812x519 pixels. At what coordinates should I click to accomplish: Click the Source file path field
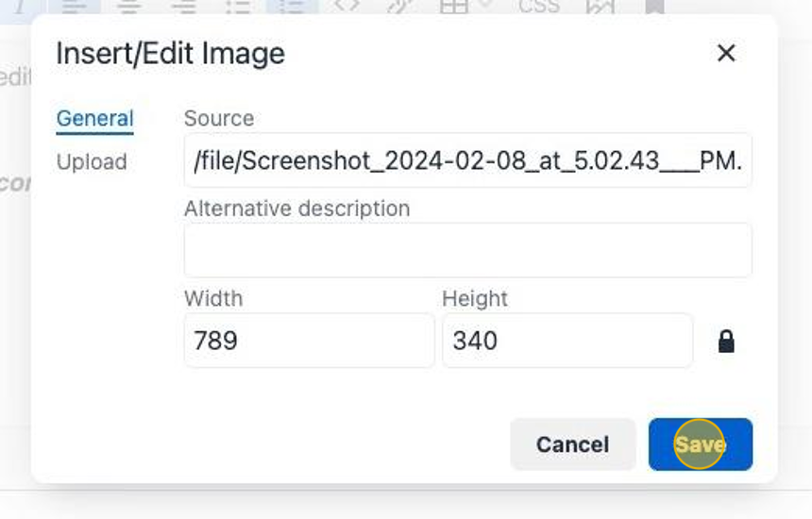[467, 160]
